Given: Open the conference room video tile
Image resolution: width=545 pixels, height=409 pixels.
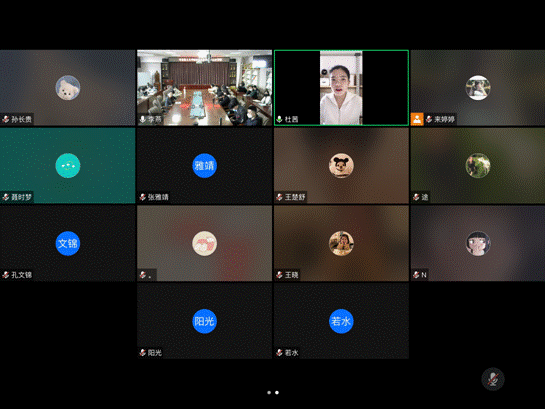Looking at the screenshot, I should (204, 88).
